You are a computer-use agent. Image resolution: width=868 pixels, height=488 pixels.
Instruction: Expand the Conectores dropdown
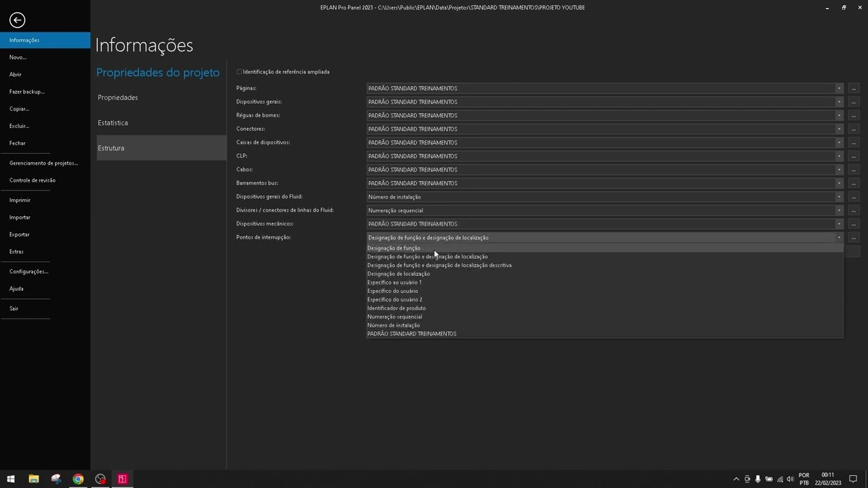(x=839, y=129)
